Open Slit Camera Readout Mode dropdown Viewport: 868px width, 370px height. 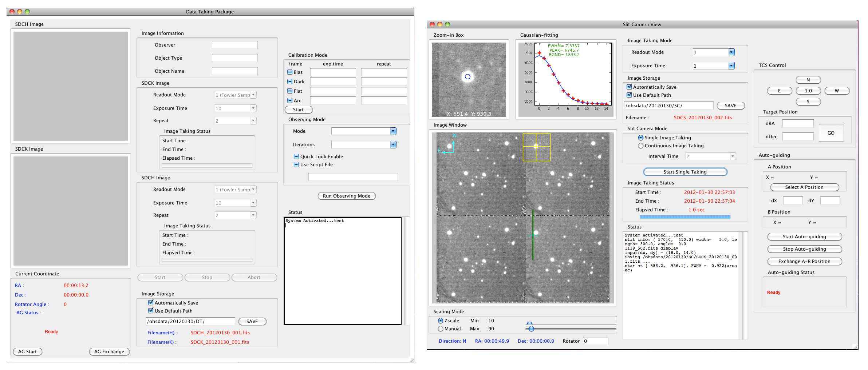pyautogui.click(x=714, y=52)
